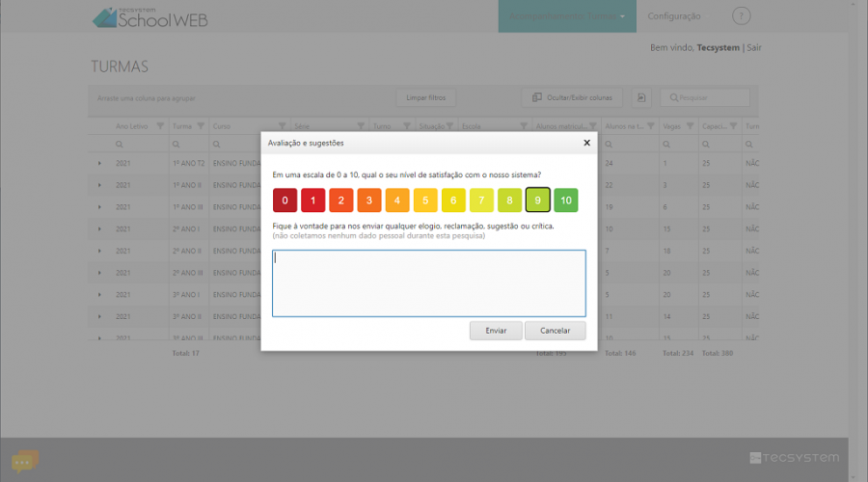Expand the first 2021 1º ANO T2 row

tap(99, 163)
